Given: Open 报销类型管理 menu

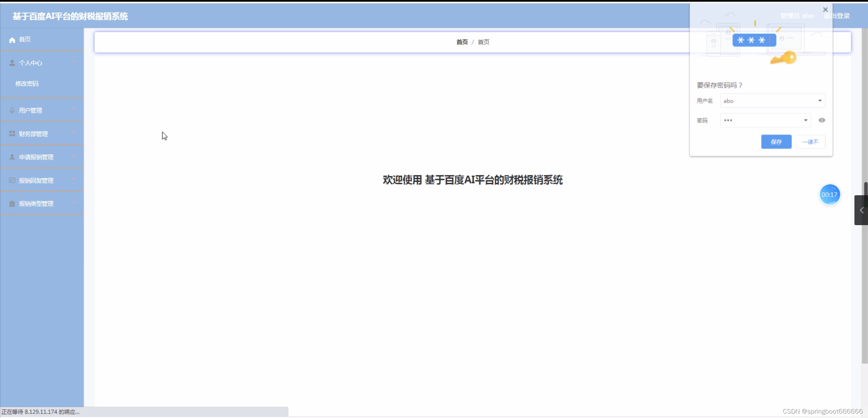Looking at the screenshot, I should point(42,204).
